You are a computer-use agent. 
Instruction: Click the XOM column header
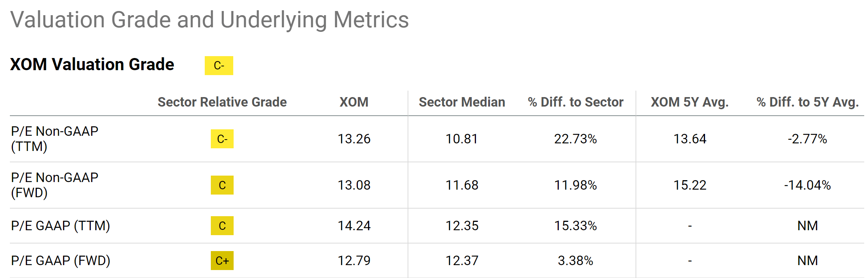tap(354, 102)
